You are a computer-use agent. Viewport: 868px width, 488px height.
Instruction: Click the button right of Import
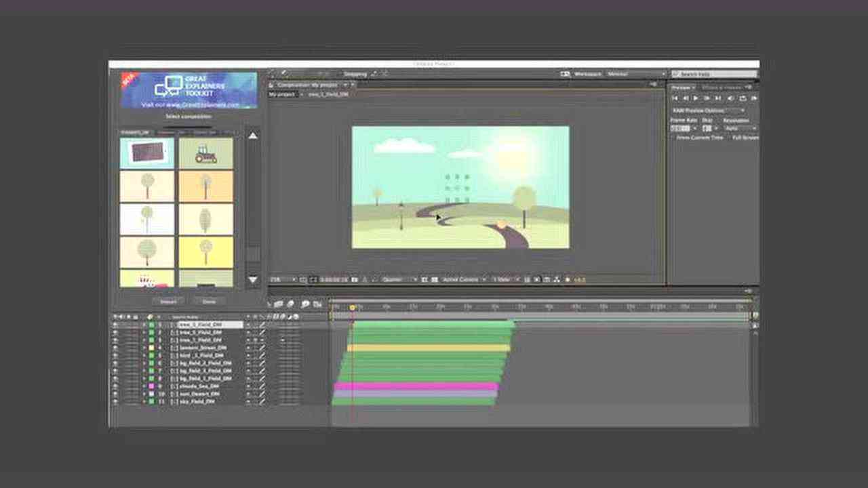(208, 302)
